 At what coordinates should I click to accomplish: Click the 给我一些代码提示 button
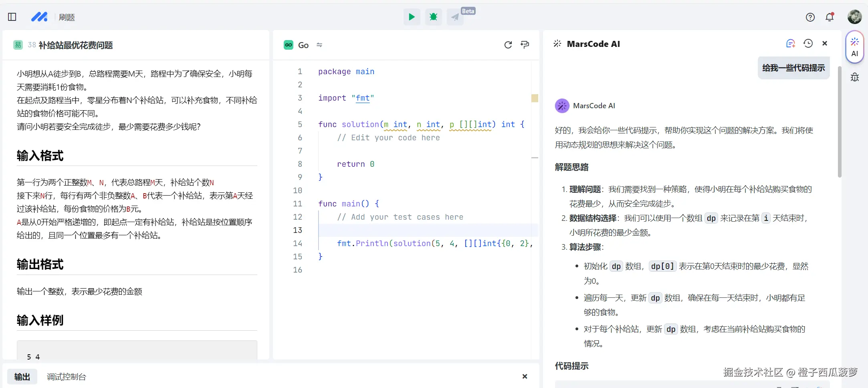coord(793,68)
